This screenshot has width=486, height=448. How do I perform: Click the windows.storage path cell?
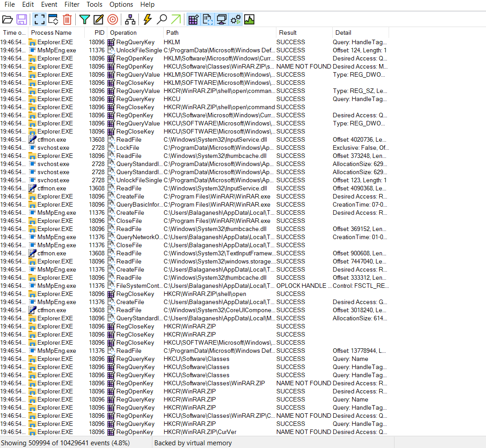(x=220, y=261)
